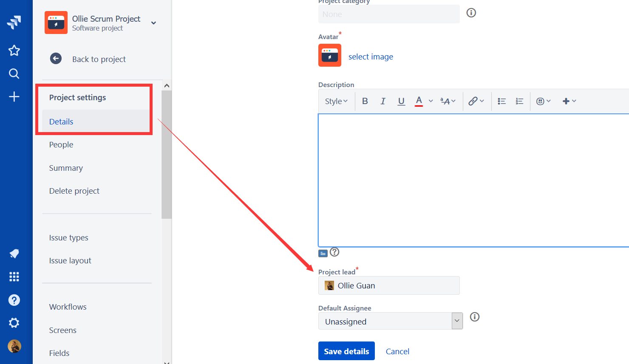629x364 pixels.
Task: Open Jira settings gear in the sidebar
Action: 14,322
